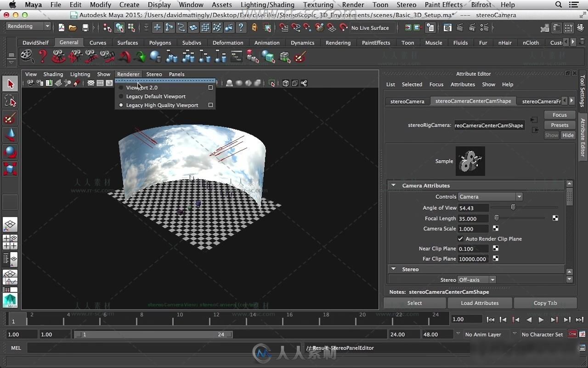Click the Copy Tab button
Screen dimensions: 588x368
click(545, 303)
